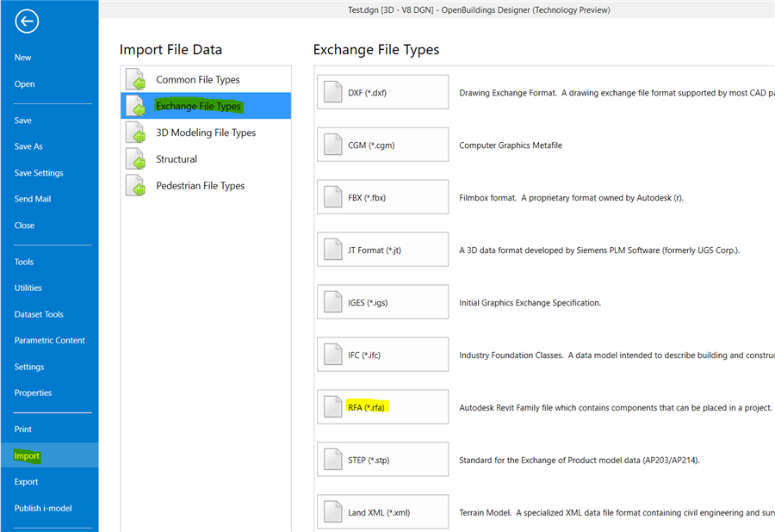Click the RFA (*.rfa) import button
Viewport: 775px width, 532px height.
coord(382,406)
